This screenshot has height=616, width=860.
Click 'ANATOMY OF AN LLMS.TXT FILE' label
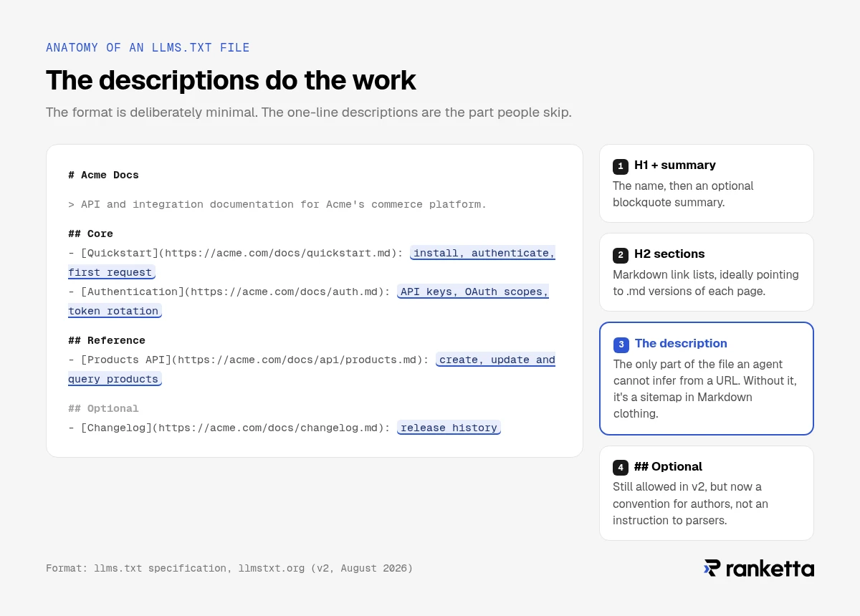(x=148, y=48)
